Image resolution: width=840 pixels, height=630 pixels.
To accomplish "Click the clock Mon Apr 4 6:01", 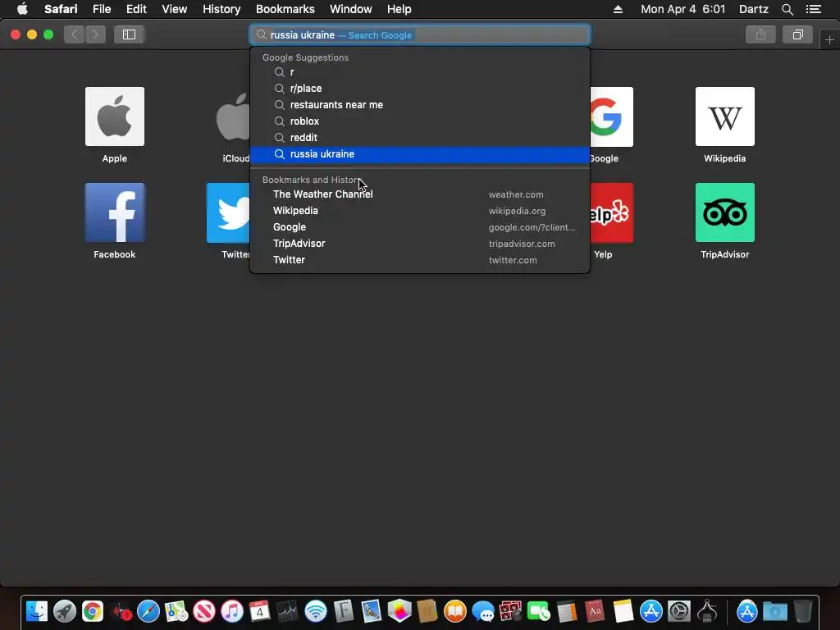I will pyautogui.click(x=683, y=9).
